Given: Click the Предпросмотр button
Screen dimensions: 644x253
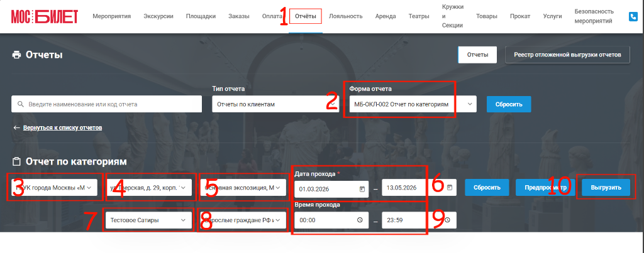Looking at the screenshot, I should click(x=545, y=188).
